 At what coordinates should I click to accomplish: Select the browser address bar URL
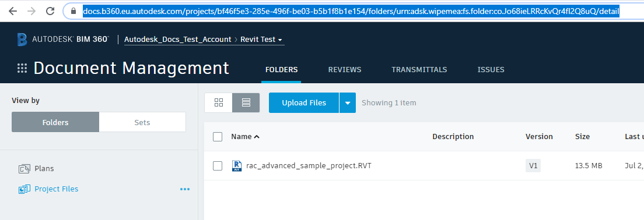pos(351,12)
